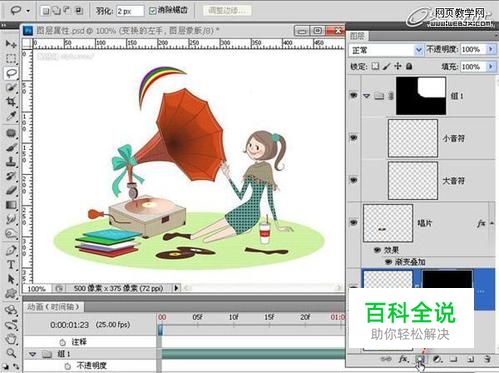Image resolution: width=499 pixels, height=373 pixels.
Task: Hide the 大音符 layer
Action: pos(353,180)
